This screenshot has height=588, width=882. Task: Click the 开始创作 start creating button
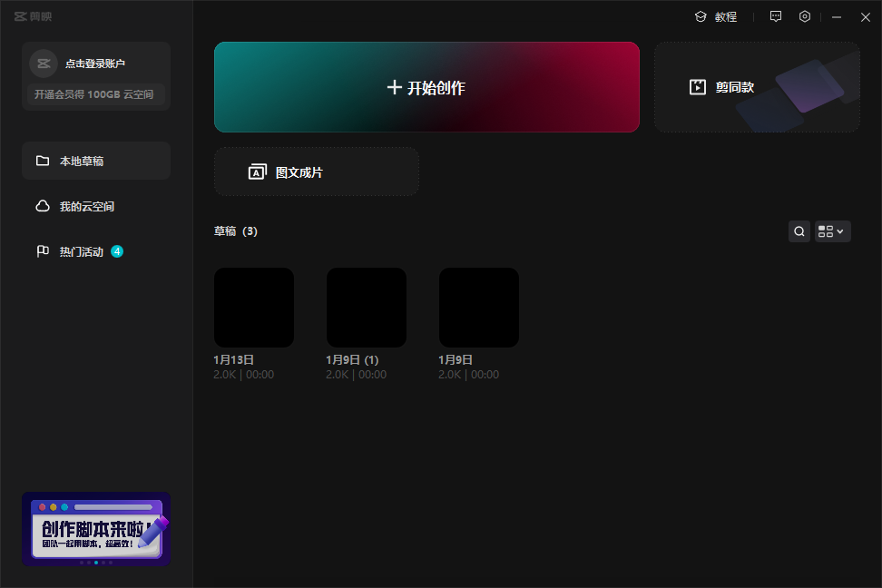tap(426, 87)
